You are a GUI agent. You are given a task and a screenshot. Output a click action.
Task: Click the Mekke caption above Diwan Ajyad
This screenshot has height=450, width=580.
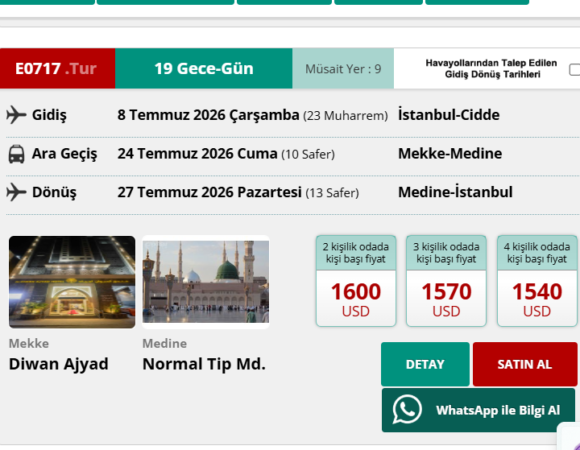29,344
